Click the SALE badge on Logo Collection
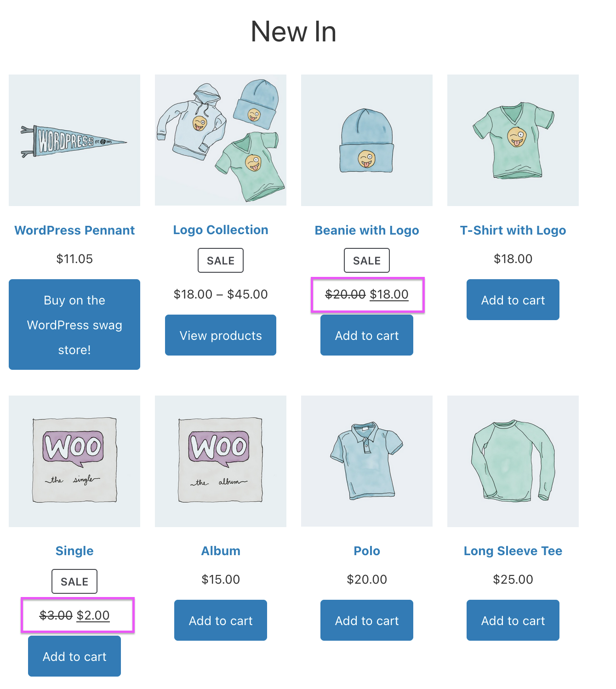The image size is (616, 689). click(220, 260)
